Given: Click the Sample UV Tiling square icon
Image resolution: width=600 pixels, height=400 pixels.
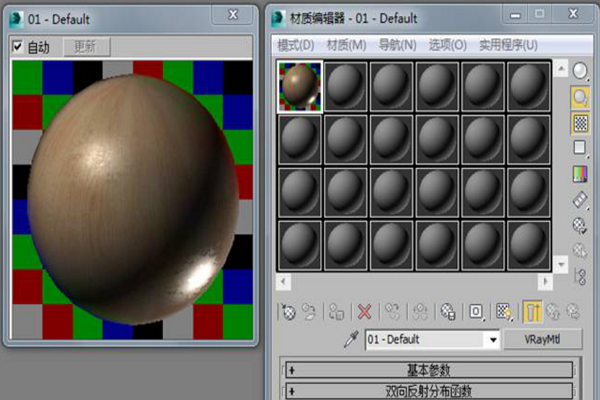Looking at the screenshot, I should (580, 148).
